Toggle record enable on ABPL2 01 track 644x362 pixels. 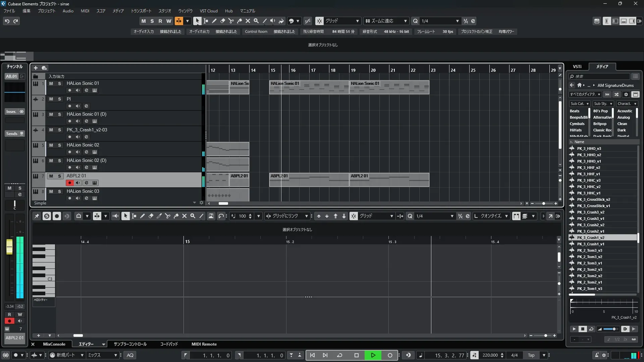(x=69, y=183)
